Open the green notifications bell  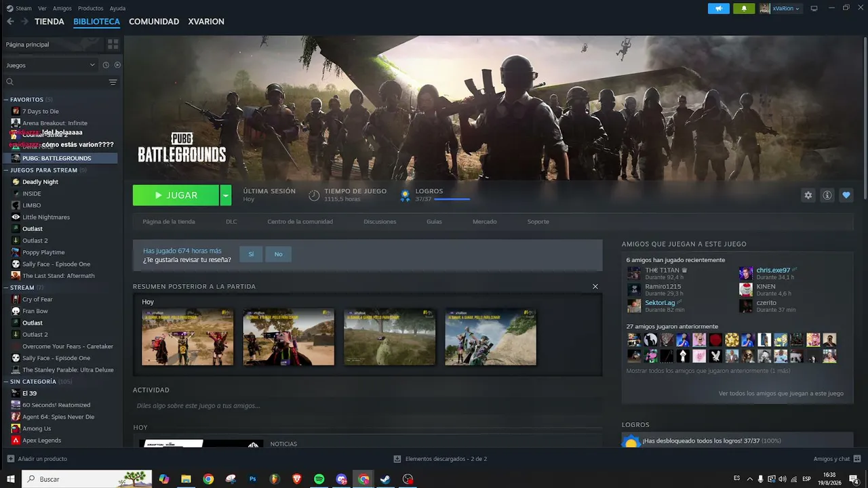[x=744, y=8]
